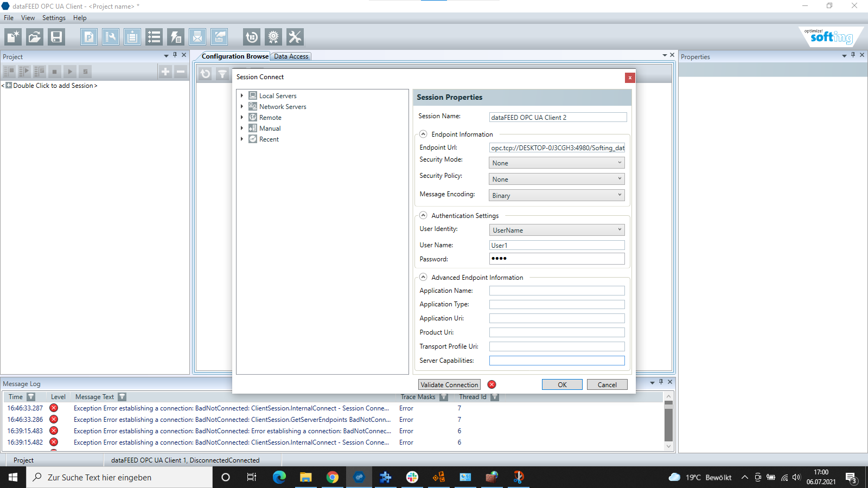The image size is (868, 488).
Task: Click the funnel filter icon in Configuration Browse
Action: pos(222,74)
